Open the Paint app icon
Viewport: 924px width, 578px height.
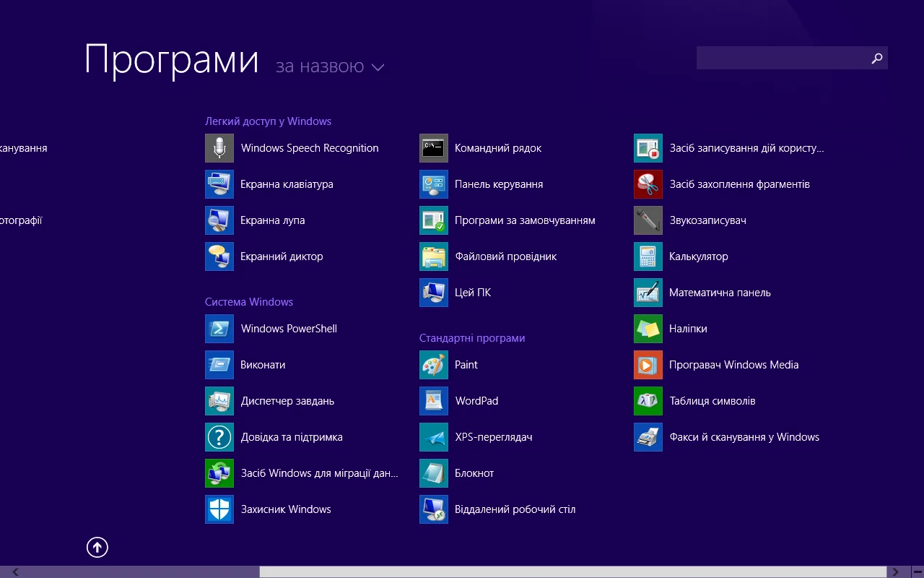(434, 365)
